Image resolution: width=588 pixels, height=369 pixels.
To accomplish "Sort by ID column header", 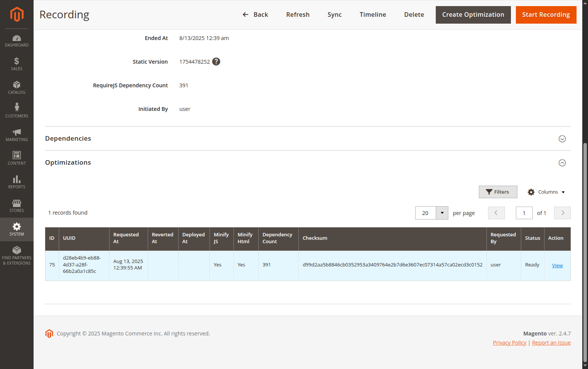I will click(x=52, y=238).
